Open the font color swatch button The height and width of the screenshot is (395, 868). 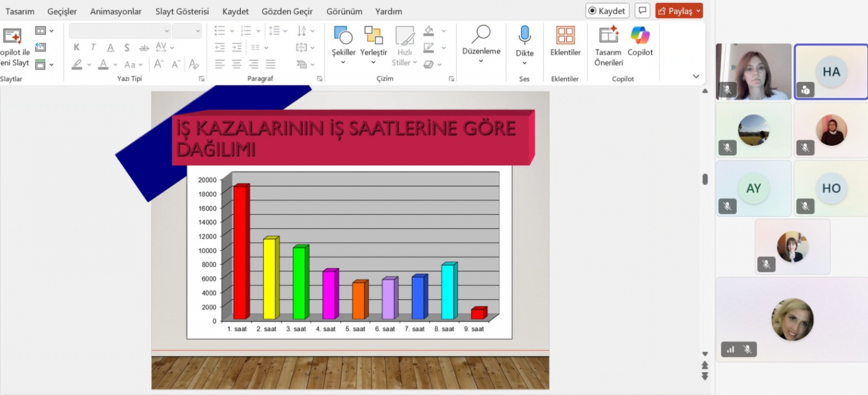103,65
